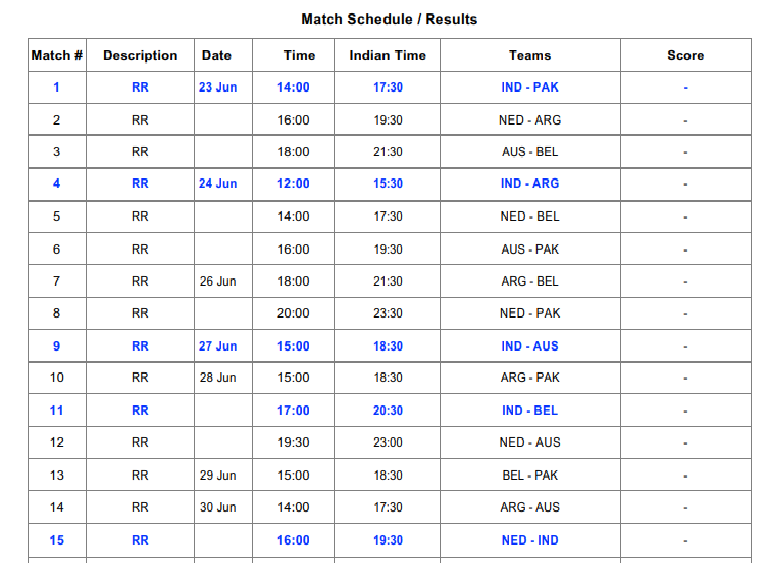Click the 29 Jun date cell
Screen dimensions: 767x563
pos(218,475)
